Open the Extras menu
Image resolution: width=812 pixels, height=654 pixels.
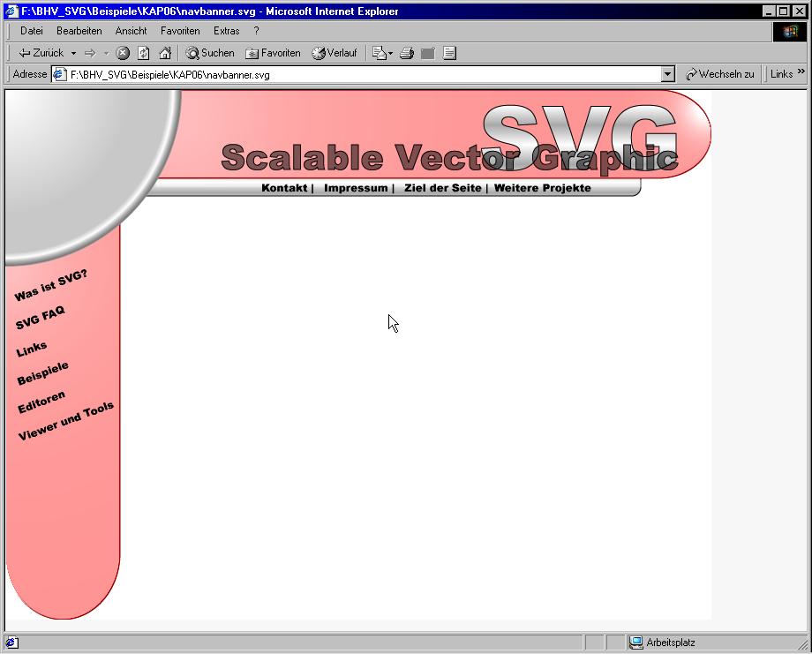coord(227,31)
